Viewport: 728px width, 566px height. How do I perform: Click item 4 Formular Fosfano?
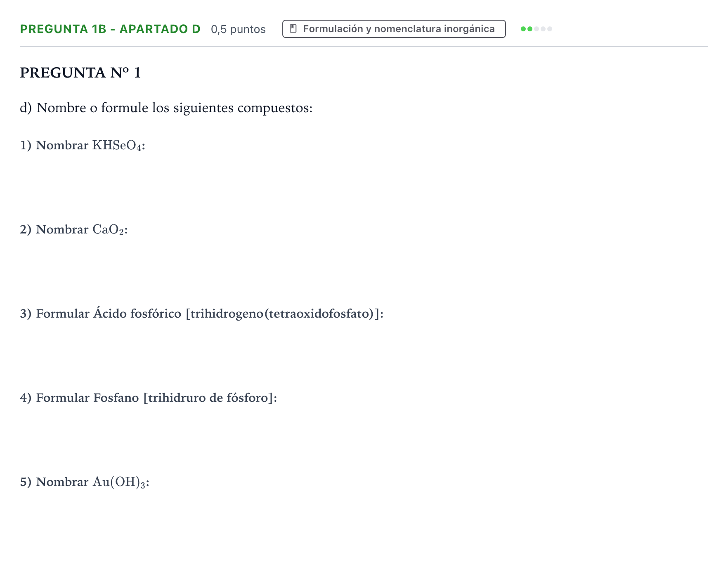click(149, 398)
